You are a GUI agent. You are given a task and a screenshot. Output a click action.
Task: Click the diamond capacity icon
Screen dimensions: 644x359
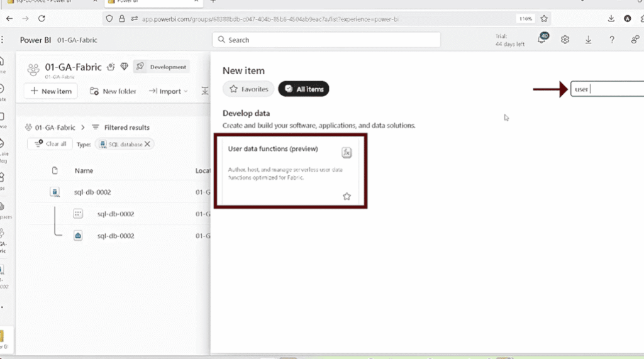pyautogui.click(x=125, y=67)
